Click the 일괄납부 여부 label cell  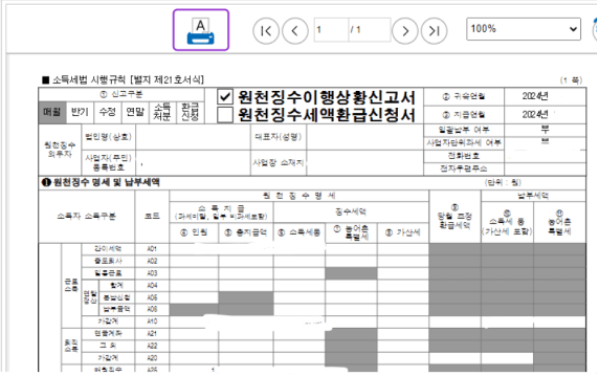(464, 130)
